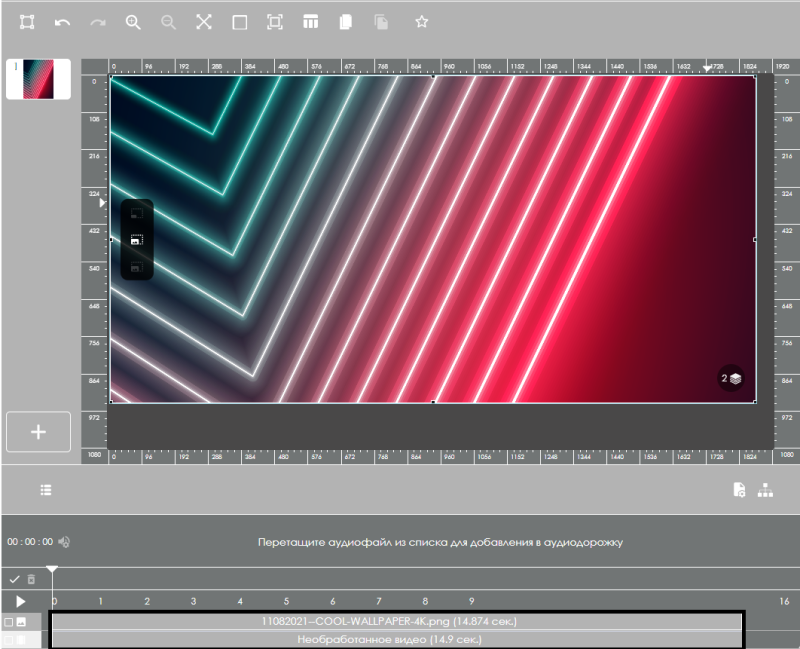Screen dimensions: 800x649
Task: Add a new slide with the plus button
Action: (x=38, y=432)
